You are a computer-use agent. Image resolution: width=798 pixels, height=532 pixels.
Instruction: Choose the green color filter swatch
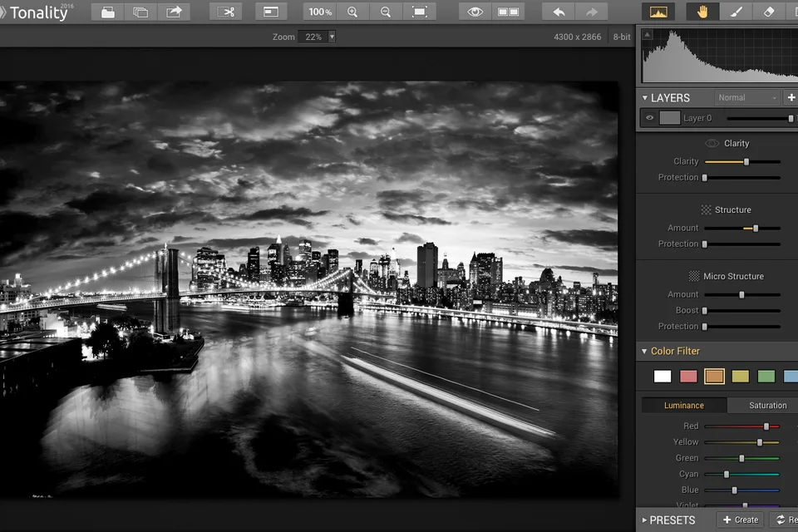pyautogui.click(x=766, y=377)
